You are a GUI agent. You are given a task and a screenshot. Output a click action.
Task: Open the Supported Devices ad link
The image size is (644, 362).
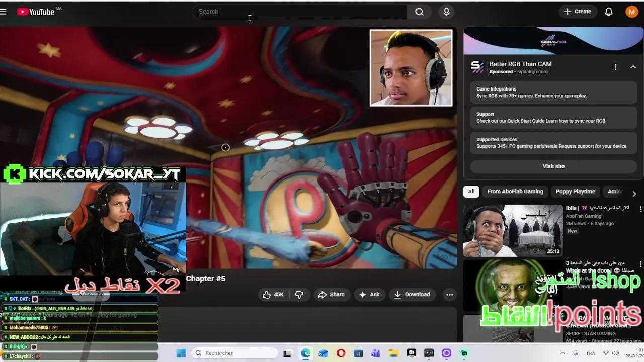[x=553, y=143]
